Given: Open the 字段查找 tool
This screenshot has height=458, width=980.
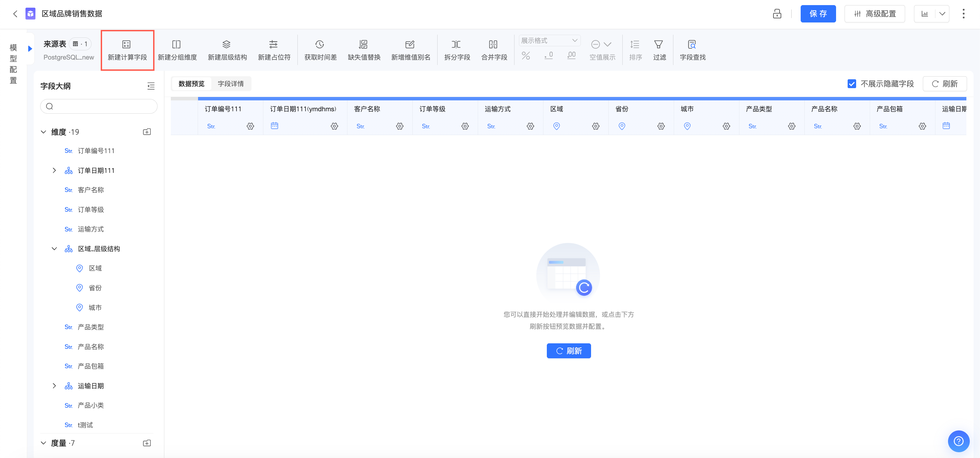Looking at the screenshot, I should [692, 50].
